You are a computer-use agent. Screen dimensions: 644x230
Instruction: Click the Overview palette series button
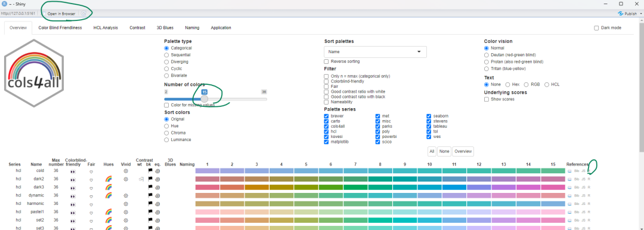click(x=463, y=151)
